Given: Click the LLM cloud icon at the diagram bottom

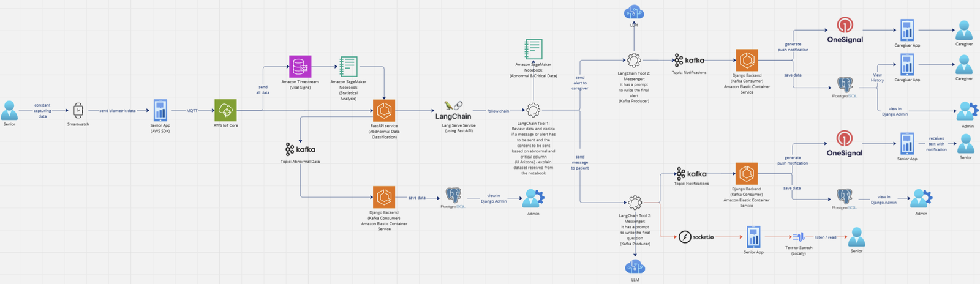Looking at the screenshot, I should [x=635, y=267].
